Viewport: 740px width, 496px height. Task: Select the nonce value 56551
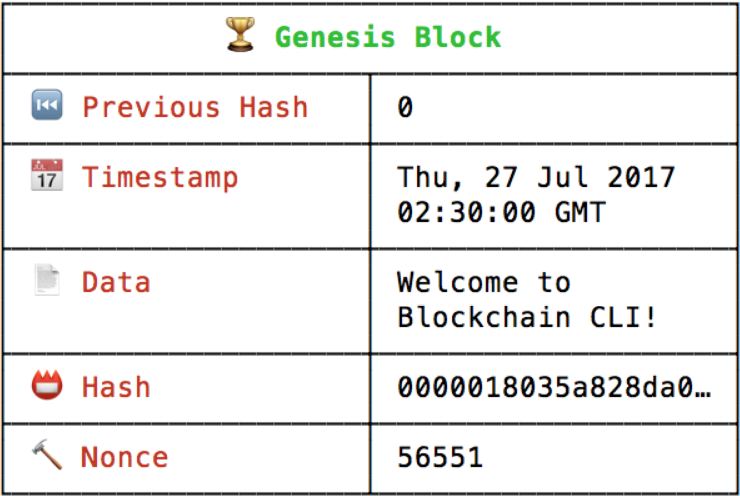point(440,457)
